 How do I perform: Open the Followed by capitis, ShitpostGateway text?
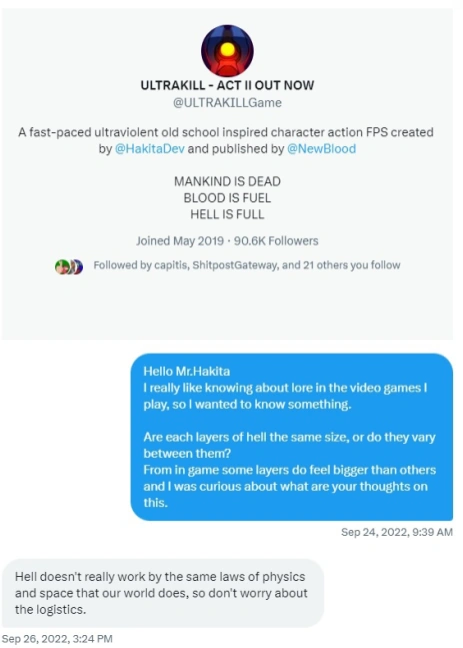coord(247,265)
